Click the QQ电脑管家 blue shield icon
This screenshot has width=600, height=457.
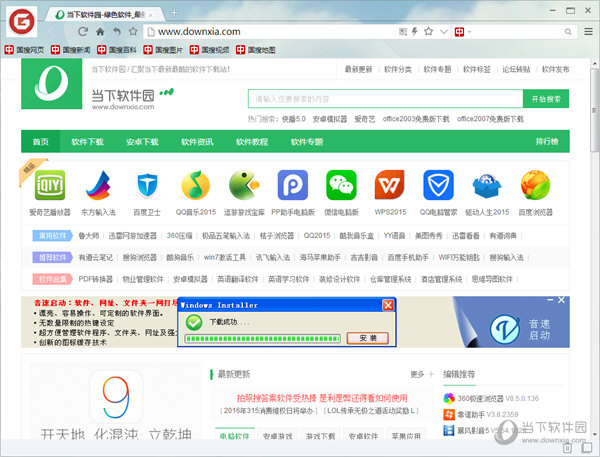click(439, 185)
